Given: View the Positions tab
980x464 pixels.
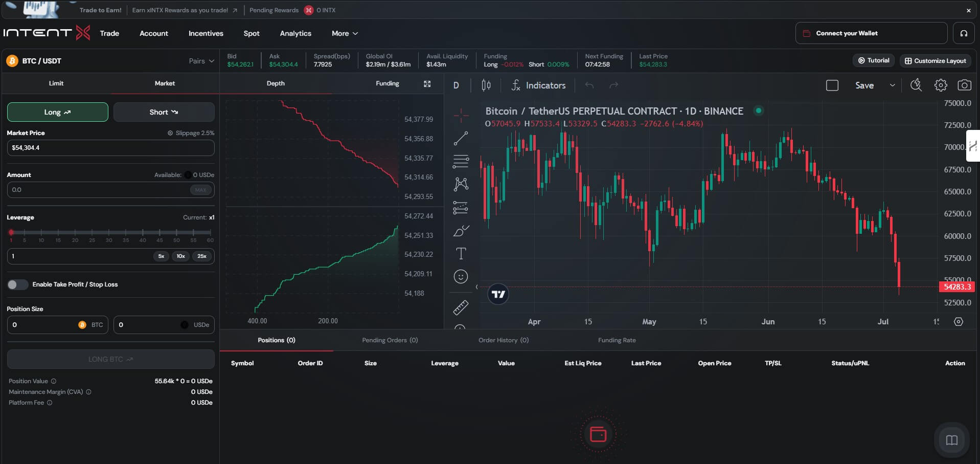Looking at the screenshot, I should click(x=277, y=340).
